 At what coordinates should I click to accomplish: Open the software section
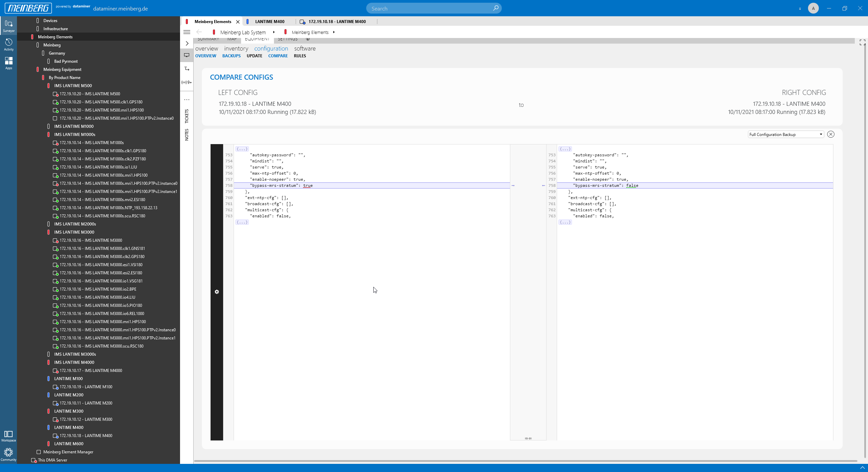coord(305,48)
